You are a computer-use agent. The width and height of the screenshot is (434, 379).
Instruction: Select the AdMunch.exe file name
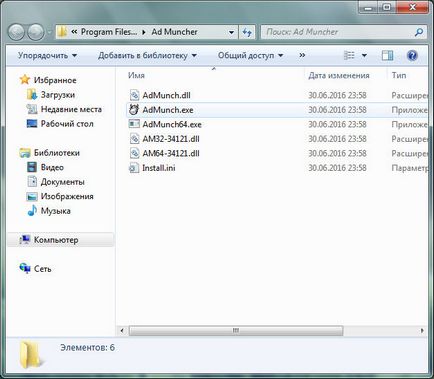[x=168, y=110]
